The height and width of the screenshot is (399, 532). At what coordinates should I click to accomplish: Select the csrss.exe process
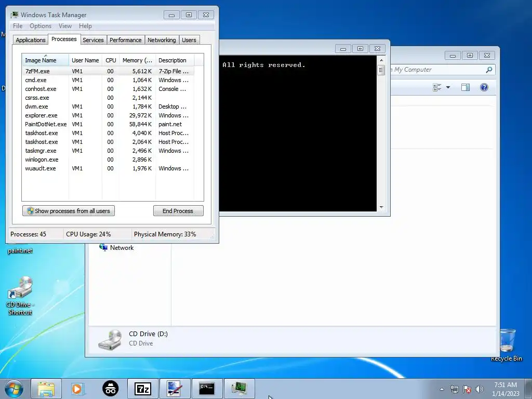pyautogui.click(x=108, y=98)
